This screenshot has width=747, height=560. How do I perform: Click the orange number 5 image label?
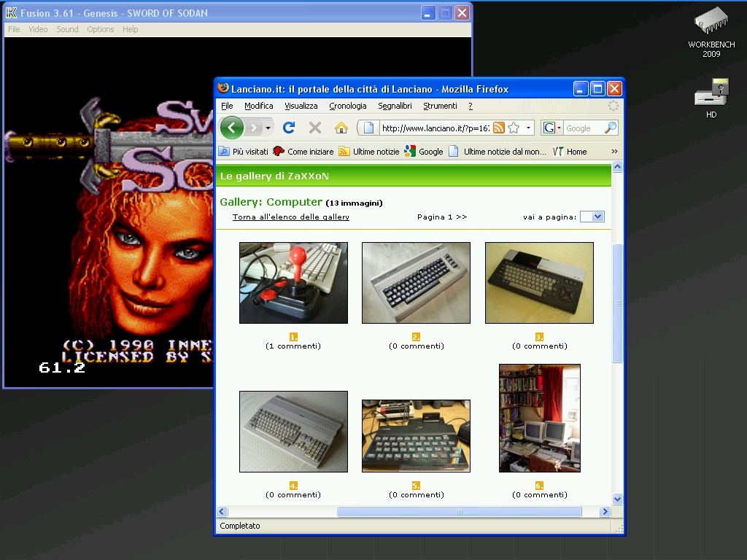pos(416,485)
